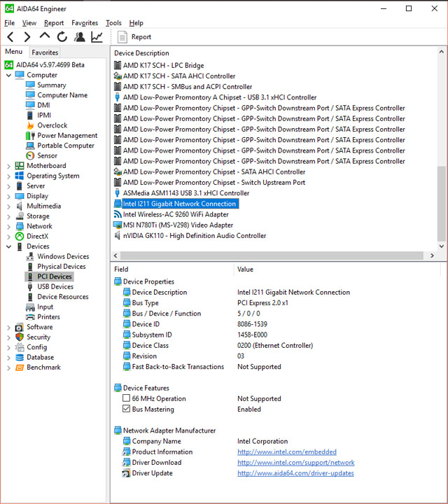Click the Field column header
The image size is (448, 504).
click(121, 269)
